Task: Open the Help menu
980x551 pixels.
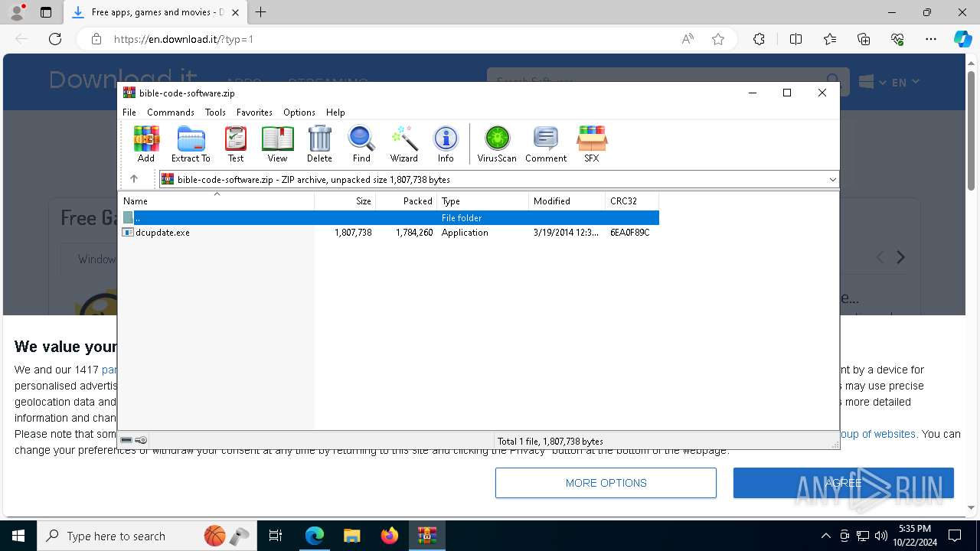Action: click(x=335, y=112)
